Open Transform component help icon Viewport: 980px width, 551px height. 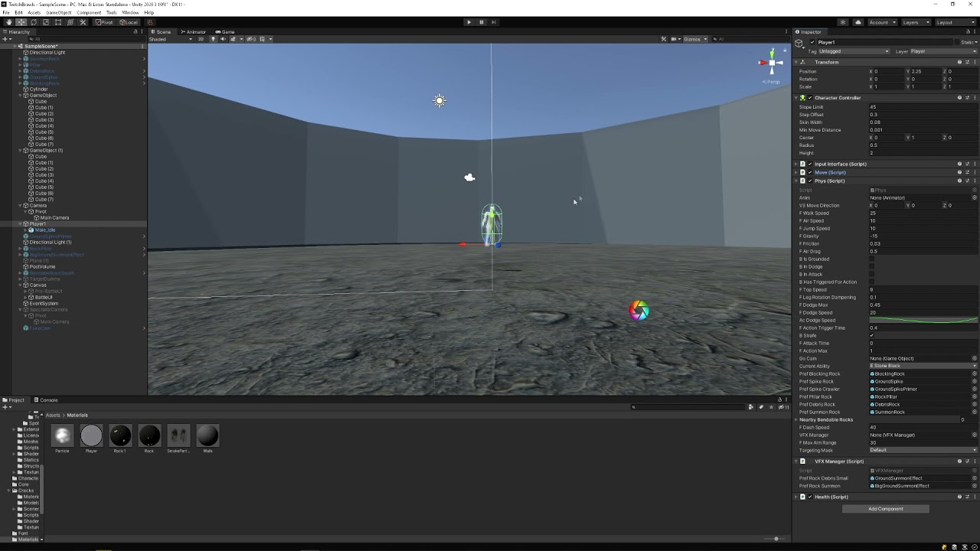pos(959,62)
